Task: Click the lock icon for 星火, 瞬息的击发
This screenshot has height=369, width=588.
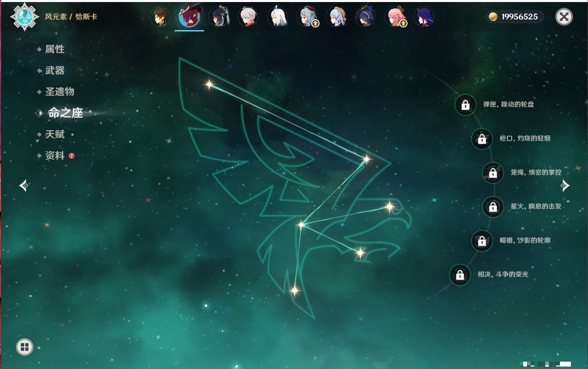Action: (x=493, y=207)
